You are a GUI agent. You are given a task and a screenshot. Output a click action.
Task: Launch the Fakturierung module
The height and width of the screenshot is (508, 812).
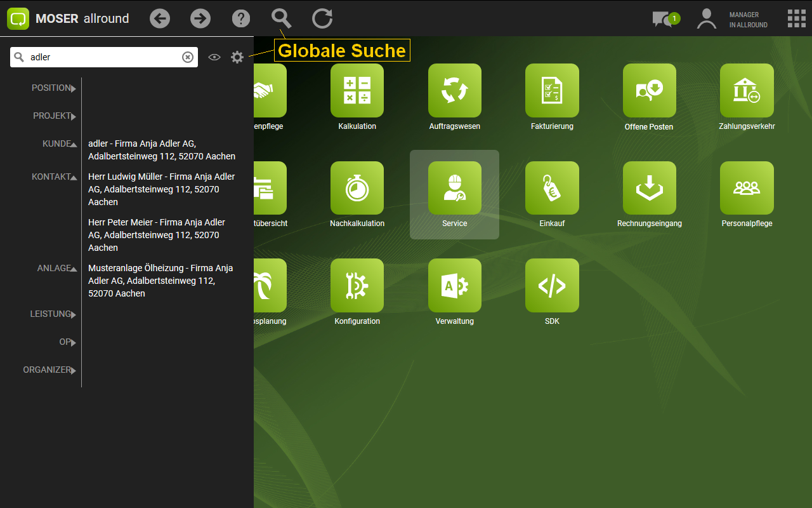(x=552, y=91)
